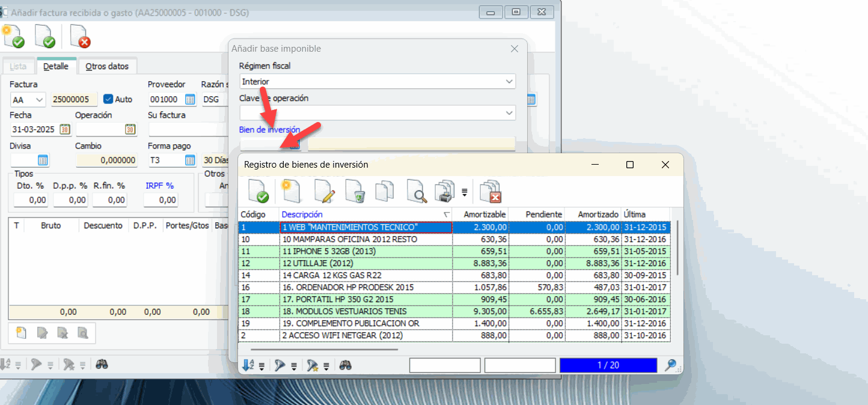
Task: Open the Fecha calendar picker
Action: (65, 129)
